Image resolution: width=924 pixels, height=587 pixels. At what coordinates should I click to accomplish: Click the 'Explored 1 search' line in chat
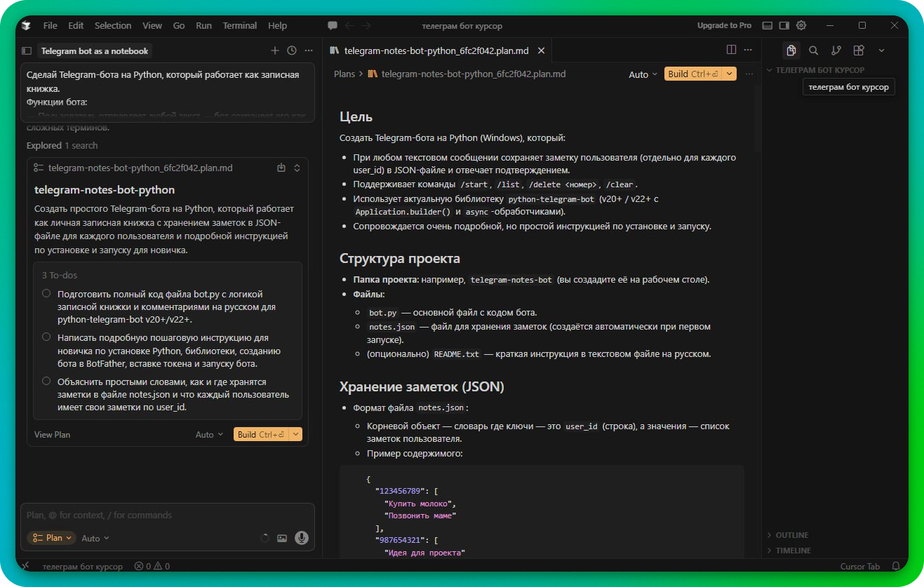tap(62, 146)
